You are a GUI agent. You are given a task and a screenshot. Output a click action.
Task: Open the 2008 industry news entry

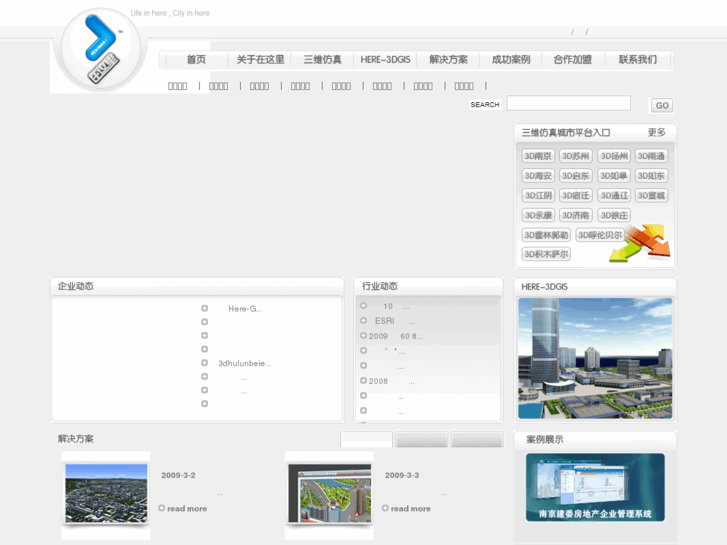(391, 381)
